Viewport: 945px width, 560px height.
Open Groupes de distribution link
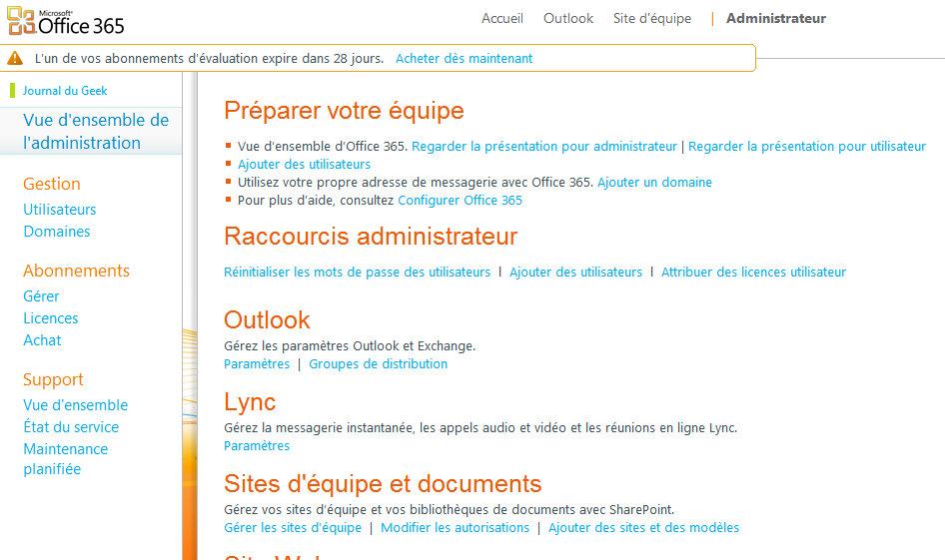click(378, 364)
